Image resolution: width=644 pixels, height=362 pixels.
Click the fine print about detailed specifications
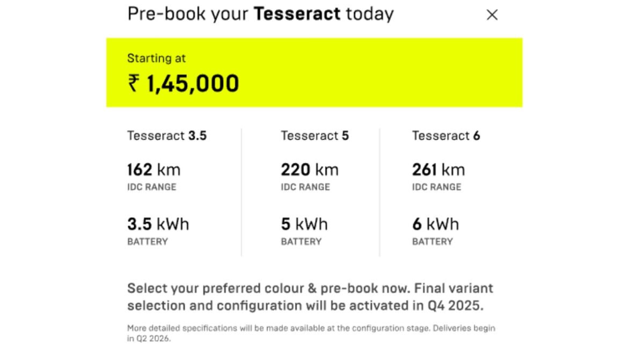(x=311, y=333)
